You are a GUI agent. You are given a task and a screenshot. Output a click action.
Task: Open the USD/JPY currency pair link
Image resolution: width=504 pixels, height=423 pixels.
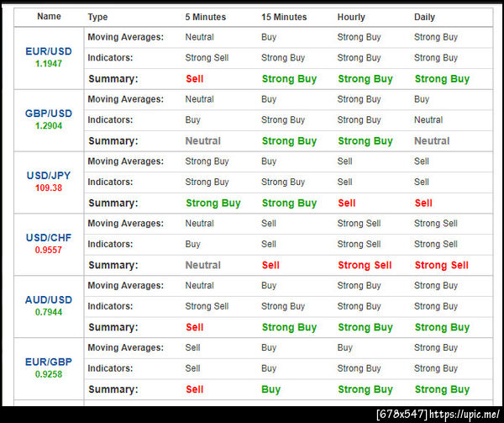coord(49,176)
